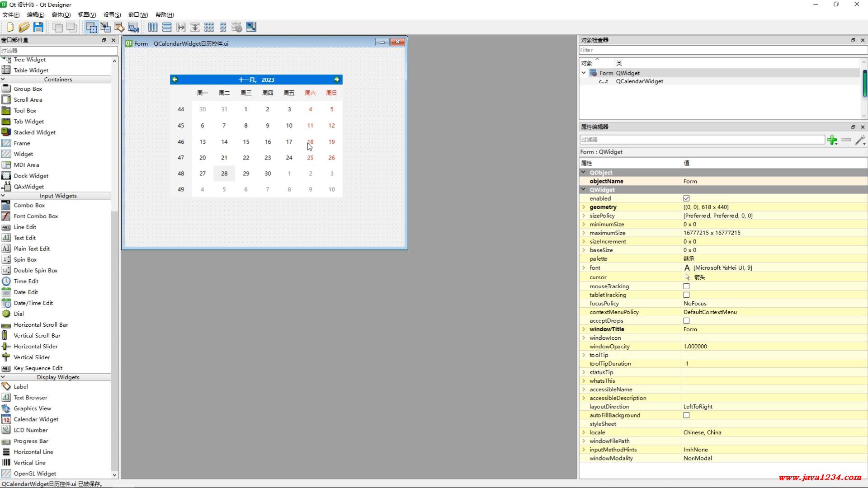Image resolution: width=868 pixels, height=488 pixels.
Task: Open the 窗体(O) menu
Action: click(x=61, y=14)
